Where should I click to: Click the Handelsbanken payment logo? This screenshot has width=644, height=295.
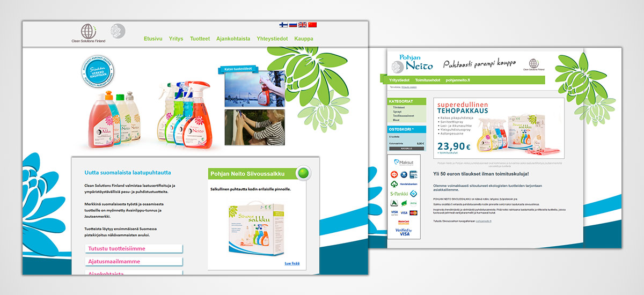tap(409, 184)
